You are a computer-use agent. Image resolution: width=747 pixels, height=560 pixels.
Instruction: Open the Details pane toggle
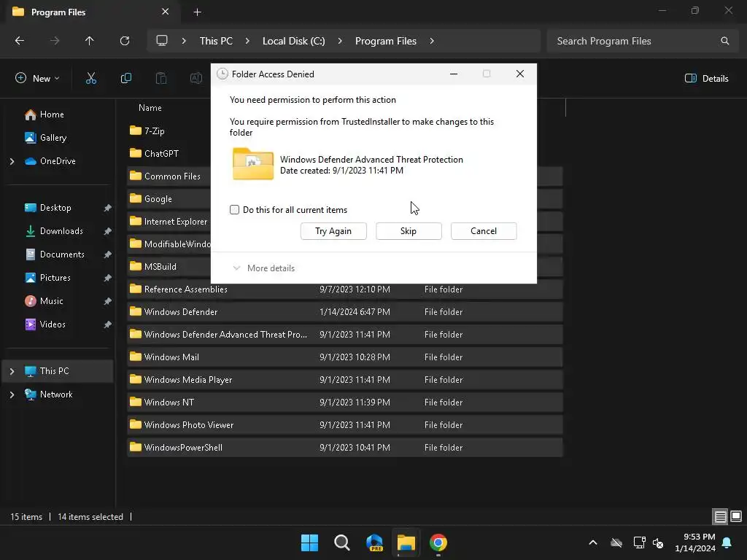(706, 79)
